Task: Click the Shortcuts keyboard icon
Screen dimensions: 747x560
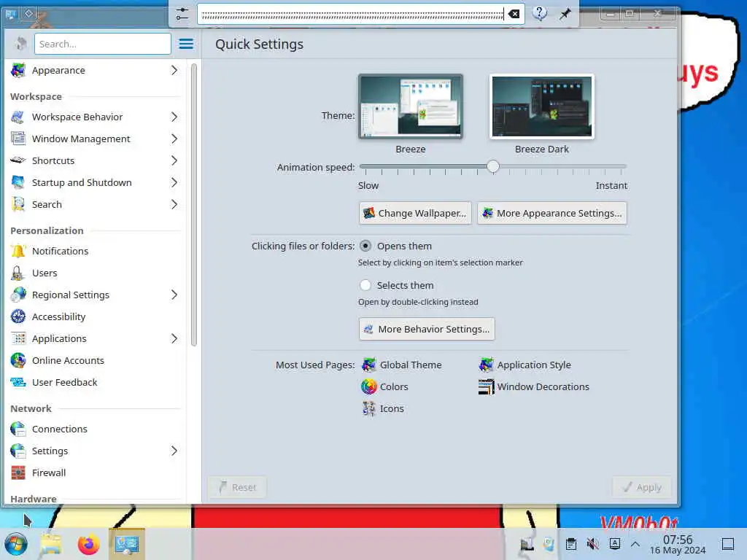Action: tap(18, 160)
